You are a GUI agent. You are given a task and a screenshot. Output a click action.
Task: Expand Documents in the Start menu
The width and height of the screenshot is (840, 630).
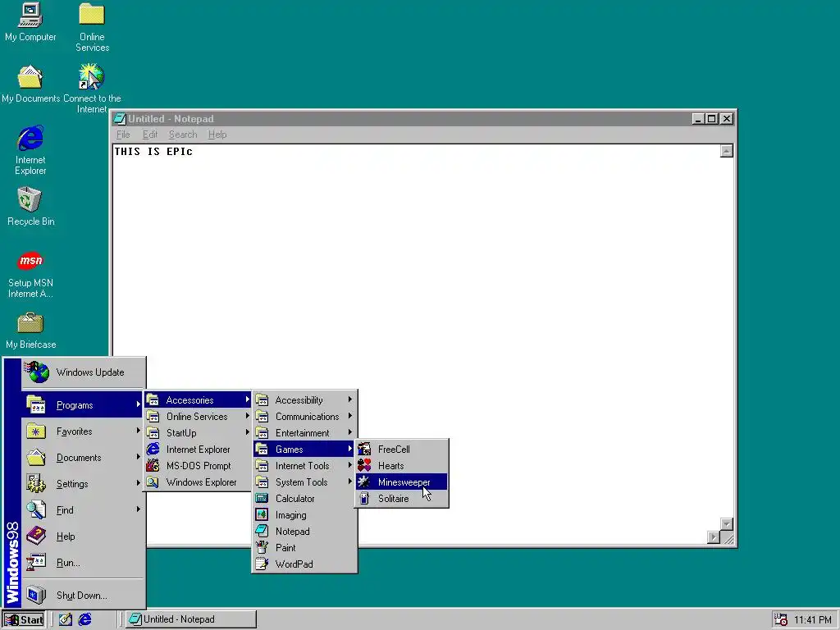83,458
